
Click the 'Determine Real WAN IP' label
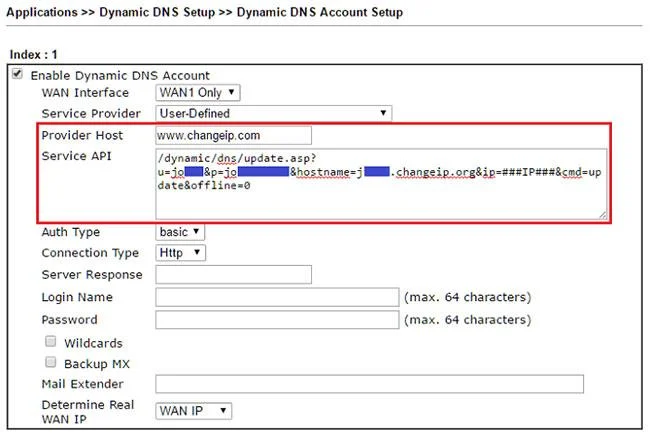pyautogui.click(x=88, y=412)
